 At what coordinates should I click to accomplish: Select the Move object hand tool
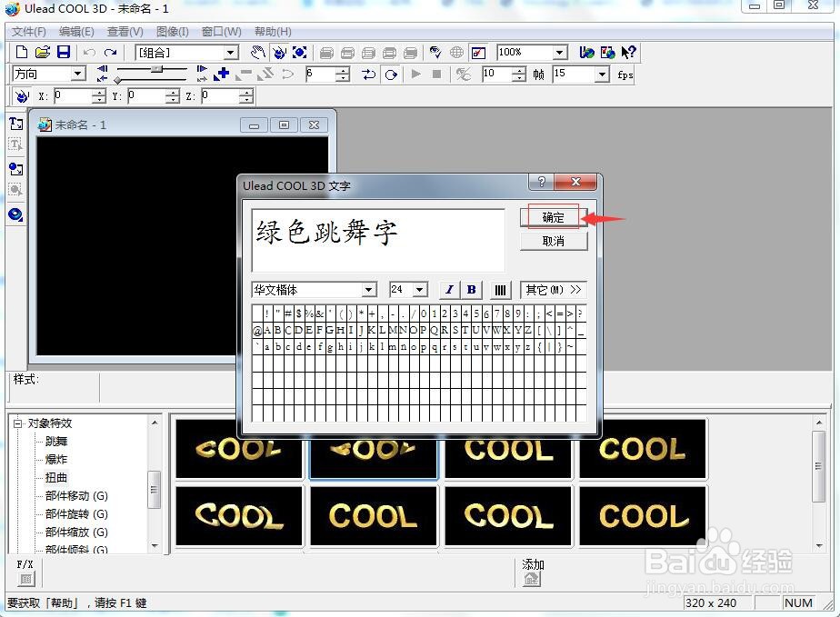(258, 53)
